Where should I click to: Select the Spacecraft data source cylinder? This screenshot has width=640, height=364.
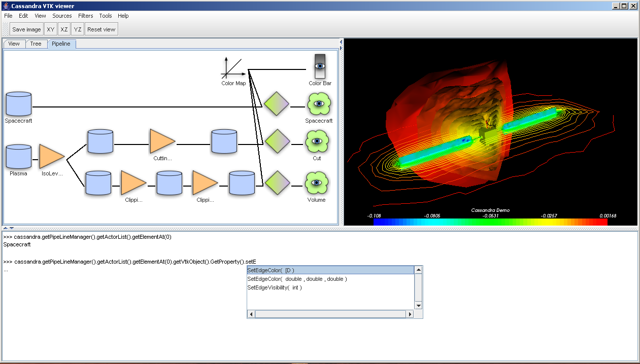click(19, 104)
